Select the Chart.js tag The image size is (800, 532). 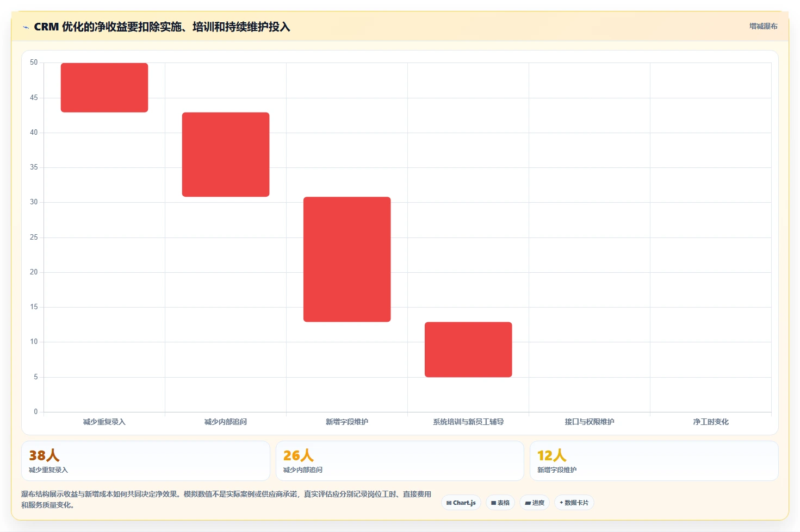pyautogui.click(x=461, y=503)
